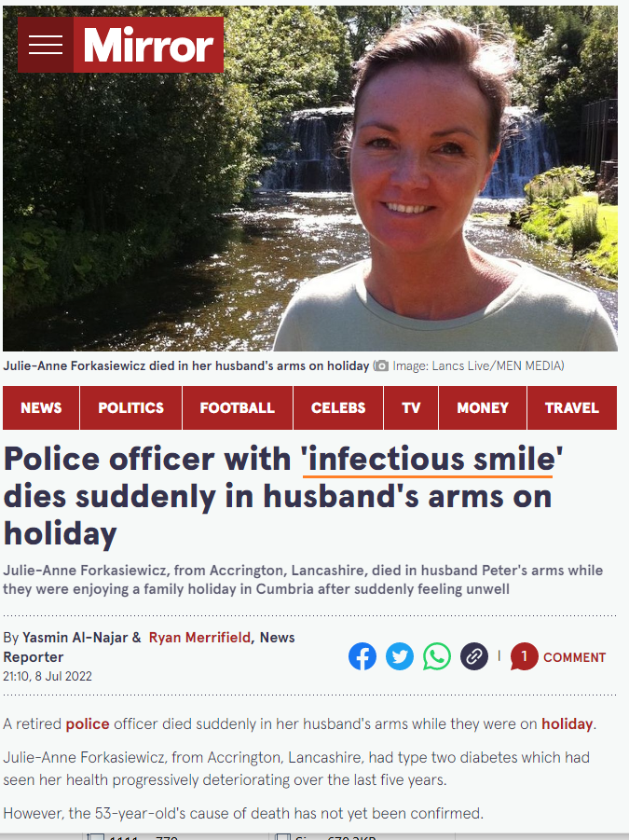Open the comment bubble icon
Screen dimensions: 629x840
pos(524,656)
